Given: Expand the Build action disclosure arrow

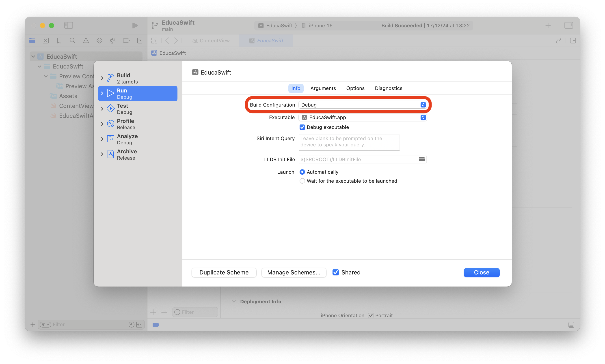Looking at the screenshot, I should click(x=102, y=78).
